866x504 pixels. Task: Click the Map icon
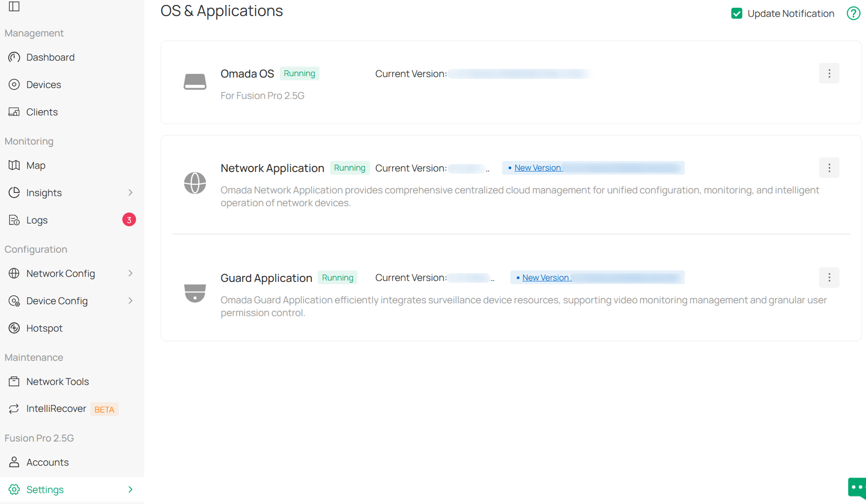tap(14, 165)
